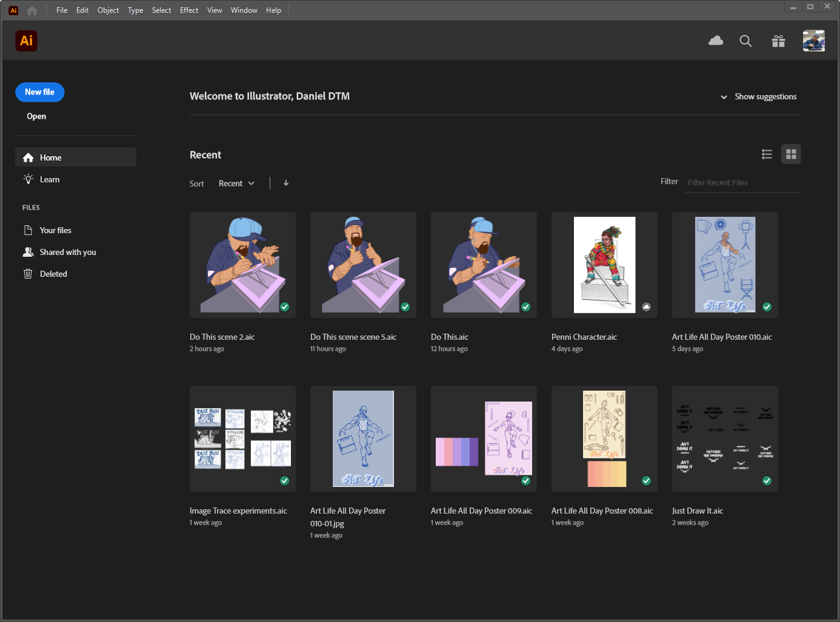Click the Your files document icon
The width and height of the screenshot is (840, 622).
click(28, 230)
